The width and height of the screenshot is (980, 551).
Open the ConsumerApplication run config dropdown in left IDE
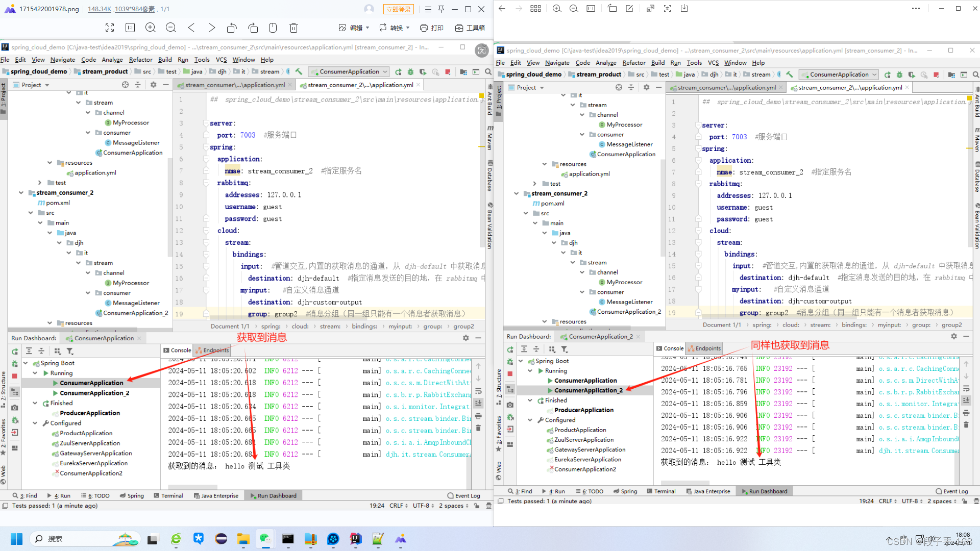coord(348,72)
